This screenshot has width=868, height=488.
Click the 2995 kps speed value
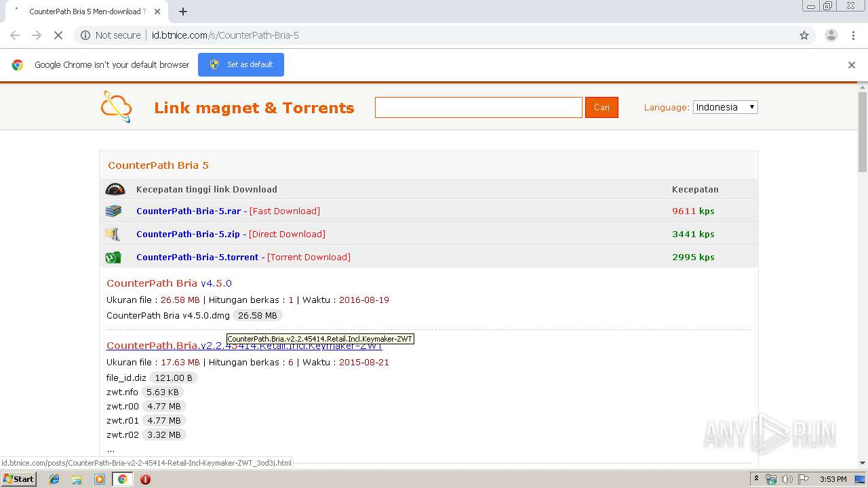(x=693, y=257)
